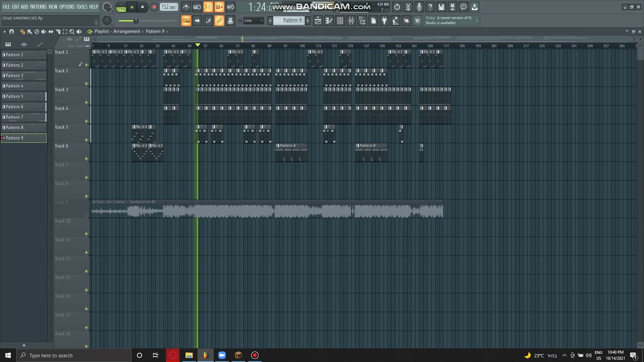Toggle auto-scrolling arrow button
This screenshot has height=362, width=644.
(197, 21)
